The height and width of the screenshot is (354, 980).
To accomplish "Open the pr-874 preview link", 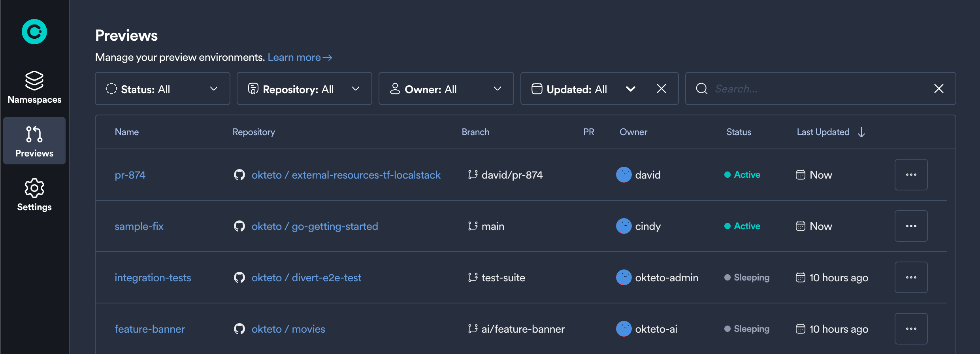I will click(x=130, y=175).
